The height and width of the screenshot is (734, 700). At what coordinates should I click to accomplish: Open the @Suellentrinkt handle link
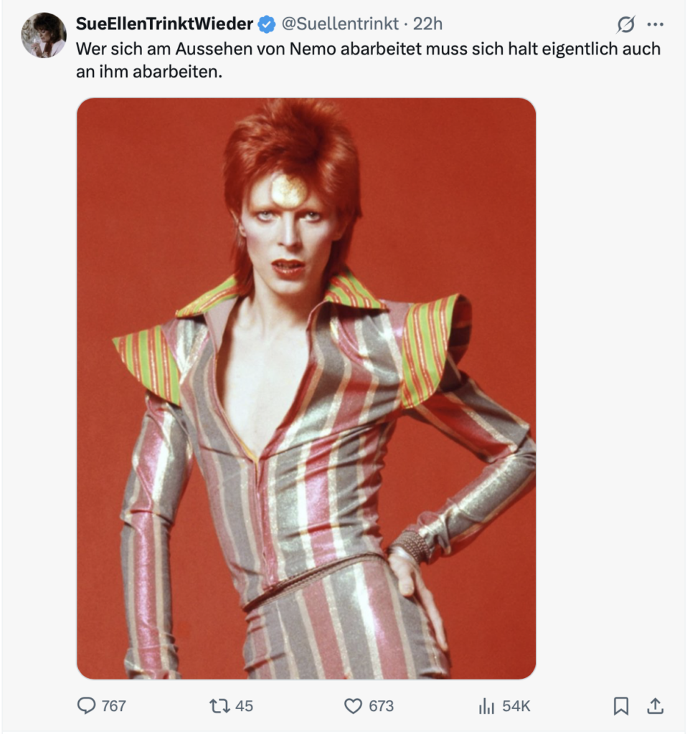[340, 24]
